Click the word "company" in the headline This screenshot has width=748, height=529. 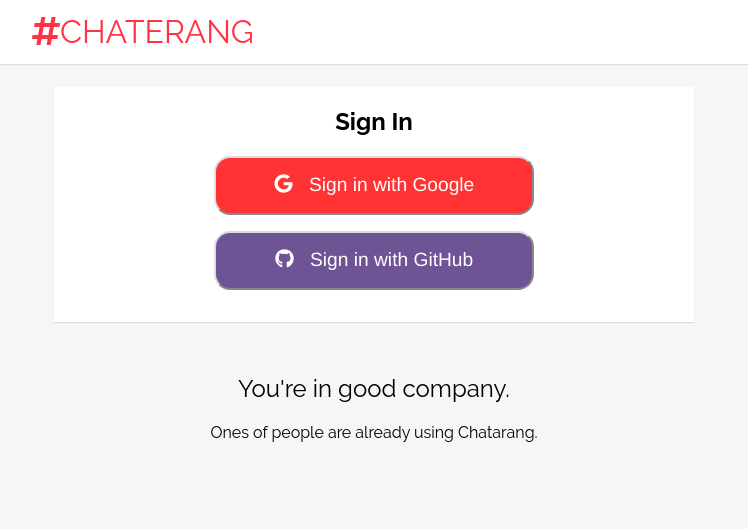465,390
